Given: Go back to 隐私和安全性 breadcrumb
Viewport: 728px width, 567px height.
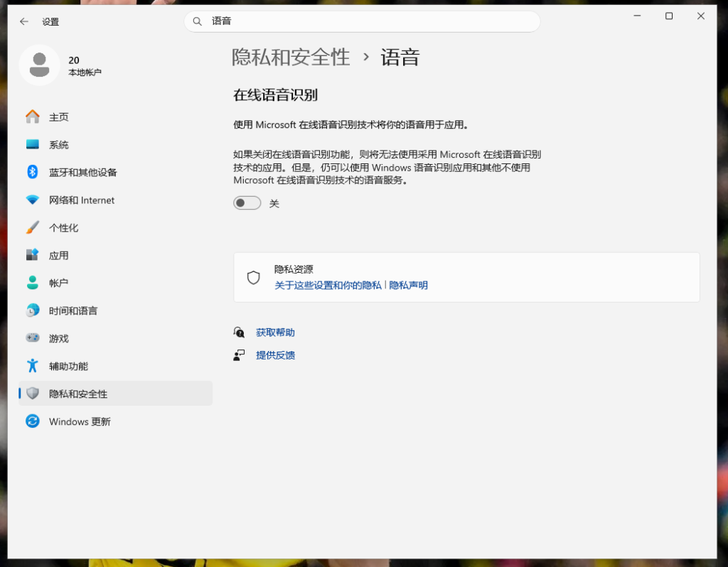Looking at the screenshot, I should click(291, 58).
